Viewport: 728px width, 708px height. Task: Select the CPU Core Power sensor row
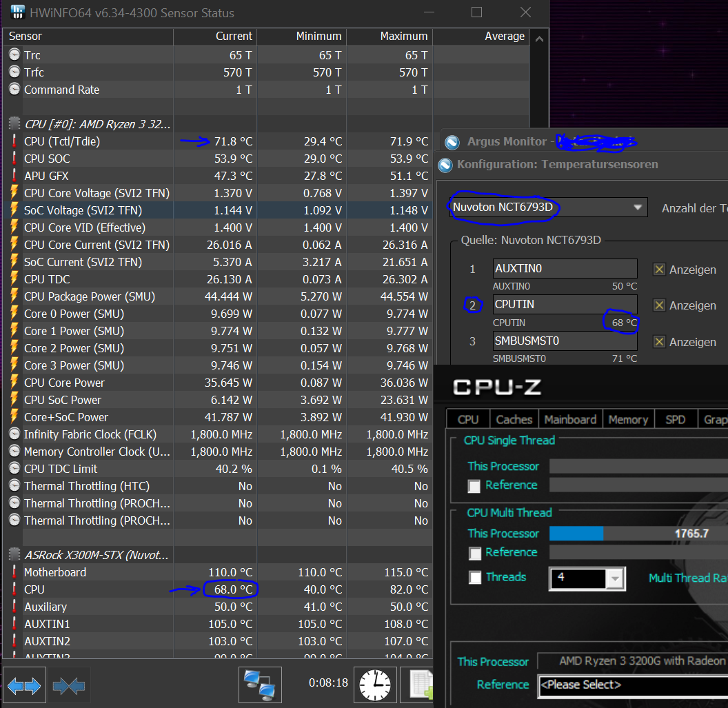click(219, 383)
